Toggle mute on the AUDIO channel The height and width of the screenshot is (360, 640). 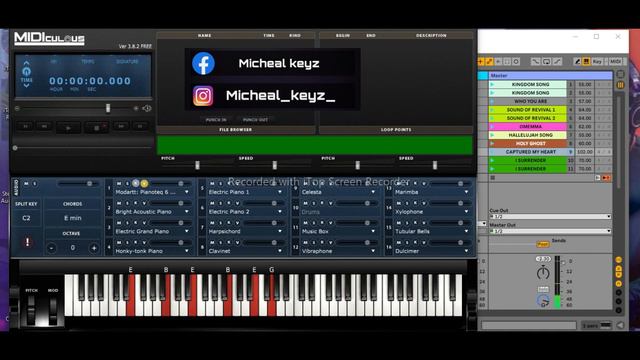point(26,184)
